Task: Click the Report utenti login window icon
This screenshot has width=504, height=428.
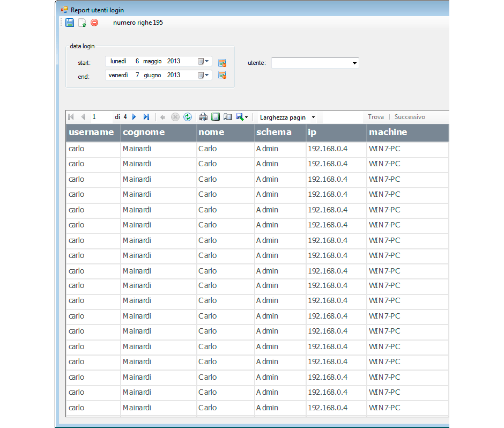Action: point(64,10)
